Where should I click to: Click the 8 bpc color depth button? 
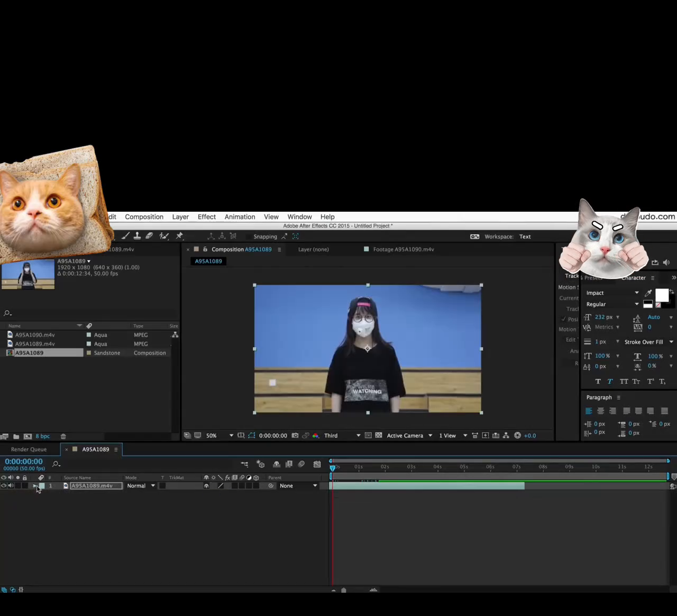(x=42, y=437)
